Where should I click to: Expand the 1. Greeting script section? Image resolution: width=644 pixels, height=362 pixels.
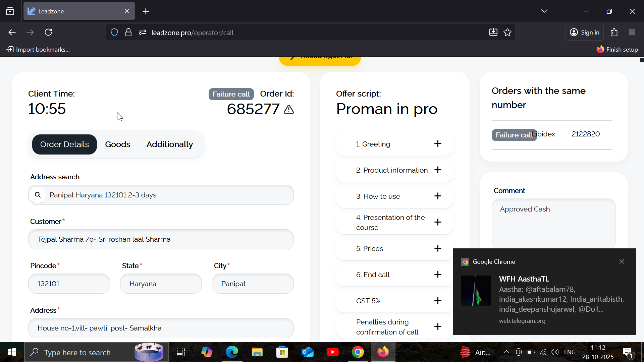coord(438,144)
